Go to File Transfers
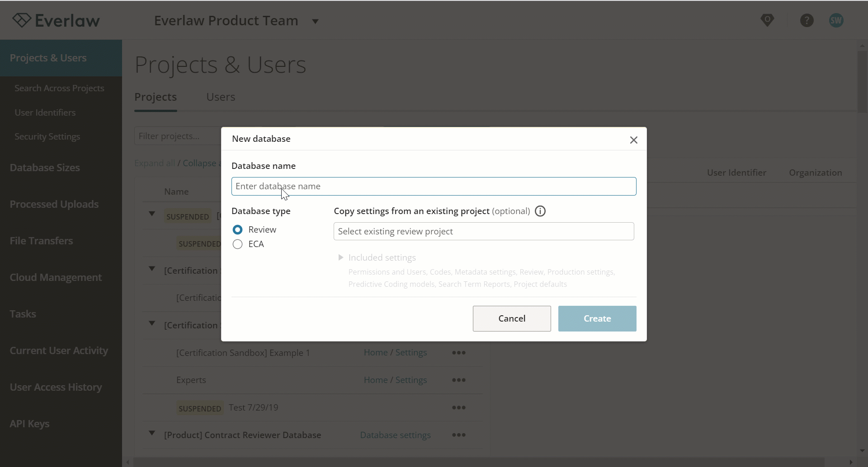Image resolution: width=868 pixels, height=467 pixels. pyautogui.click(x=41, y=241)
